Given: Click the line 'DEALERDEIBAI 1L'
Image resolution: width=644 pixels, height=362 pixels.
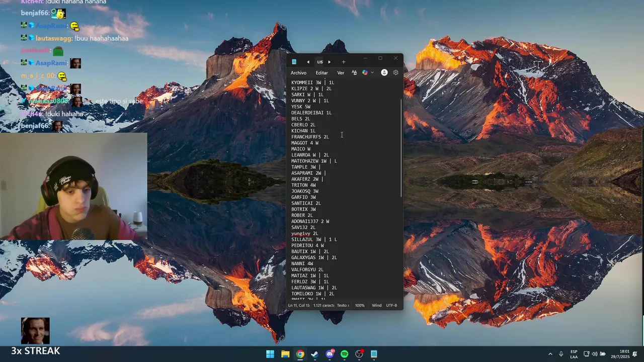Looking at the screenshot, I should [x=311, y=113].
